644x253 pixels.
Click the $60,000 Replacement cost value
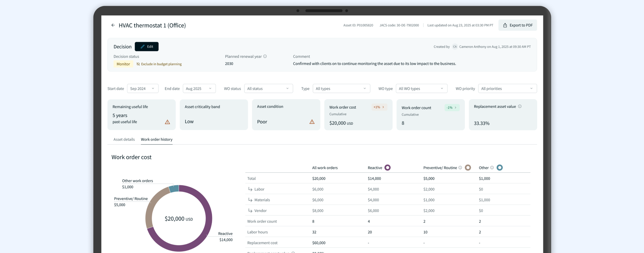click(319, 243)
